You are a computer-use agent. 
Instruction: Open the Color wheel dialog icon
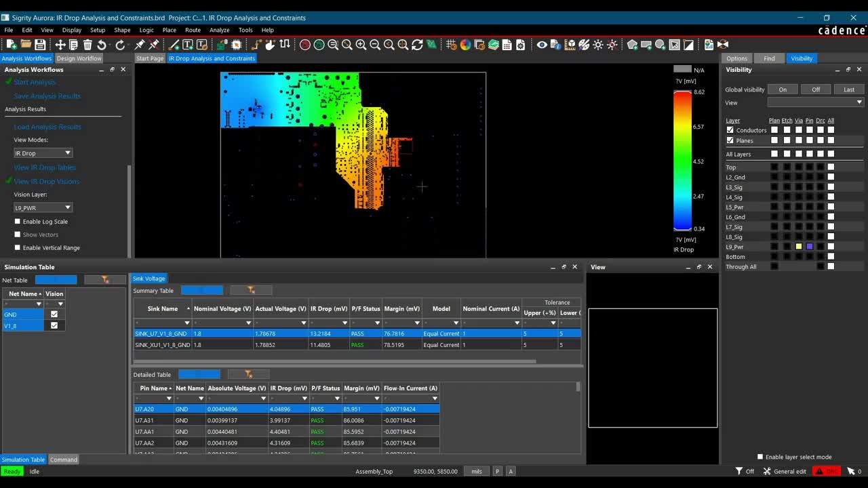[x=465, y=45]
